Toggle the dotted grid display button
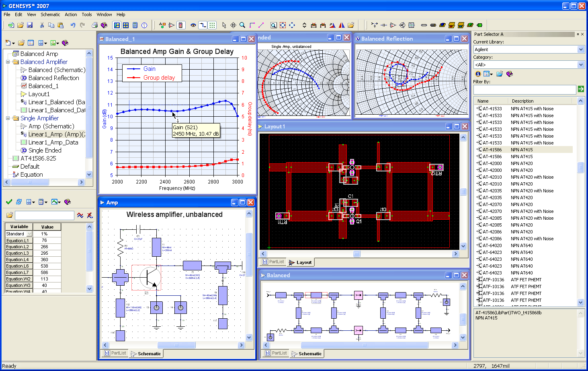Image resolution: width=588 pixels, height=371 pixels. (212, 25)
